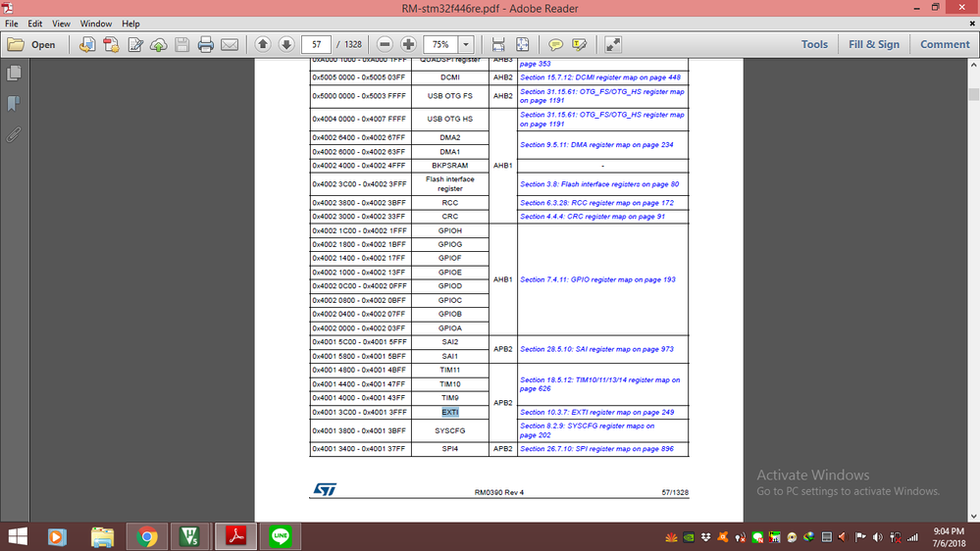Follow TIM10/11/13/14 register map link
Screen dimensions: 980x551
(600, 384)
